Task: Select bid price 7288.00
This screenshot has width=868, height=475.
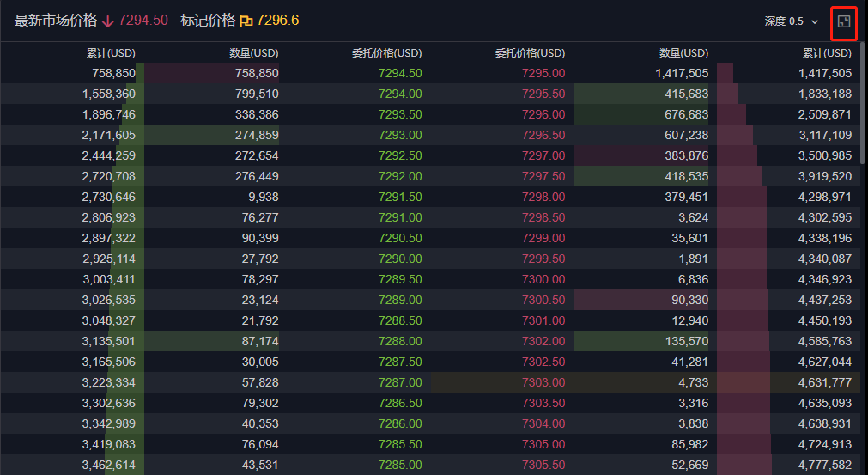Action: click(x=400, y=342)
